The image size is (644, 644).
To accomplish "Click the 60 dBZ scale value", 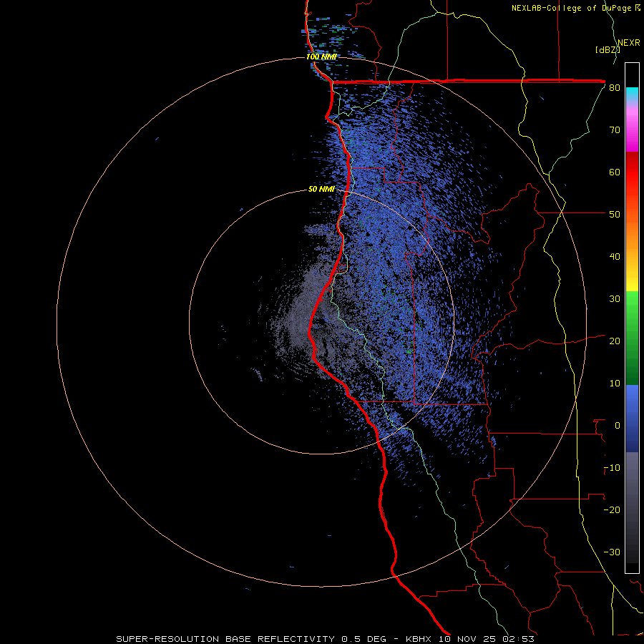I will pyautogui.click(x=615, y=172).
